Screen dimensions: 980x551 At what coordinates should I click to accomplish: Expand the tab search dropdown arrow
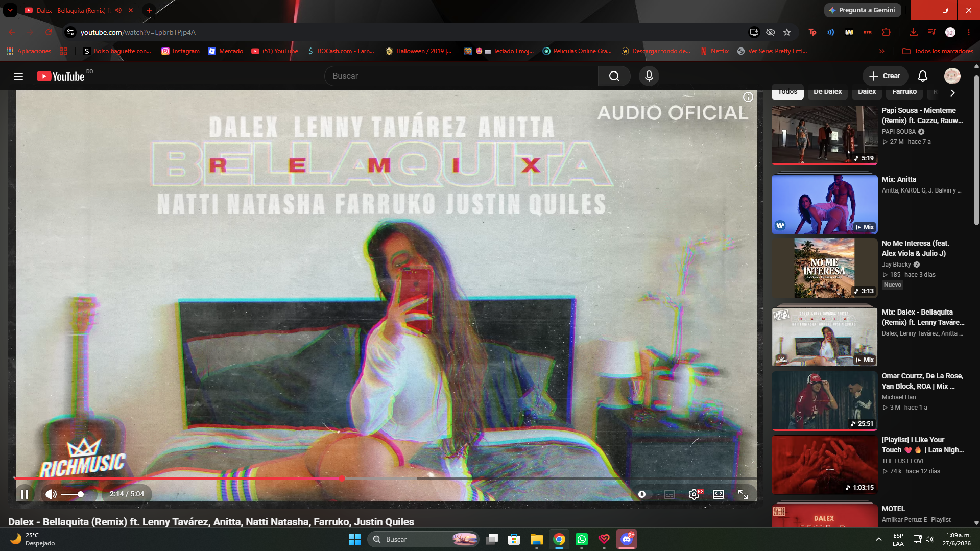(x=10, y=10)
